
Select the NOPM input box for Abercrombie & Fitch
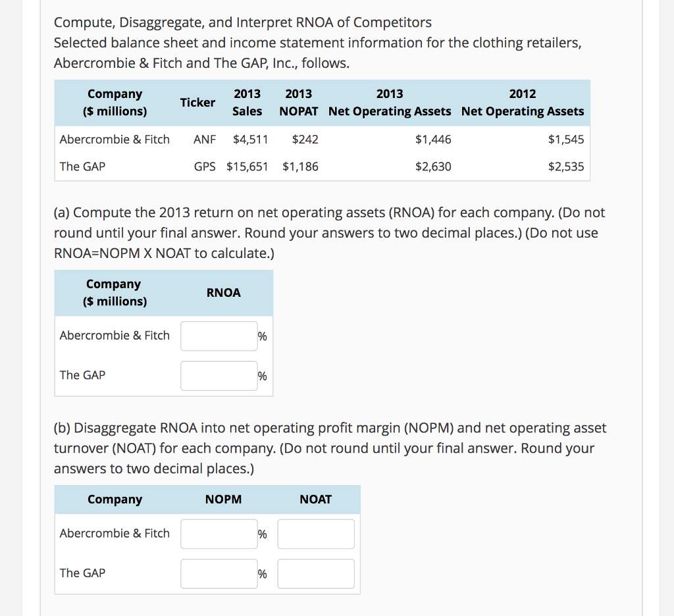pos(219,534)
